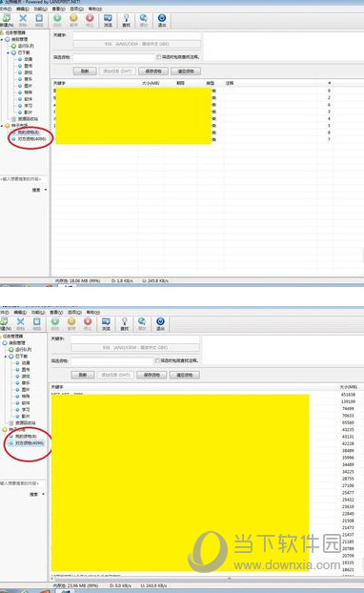Select 对方资源(4096) in upper window tree
Screen dimensions: 364x593
(31, 139)
